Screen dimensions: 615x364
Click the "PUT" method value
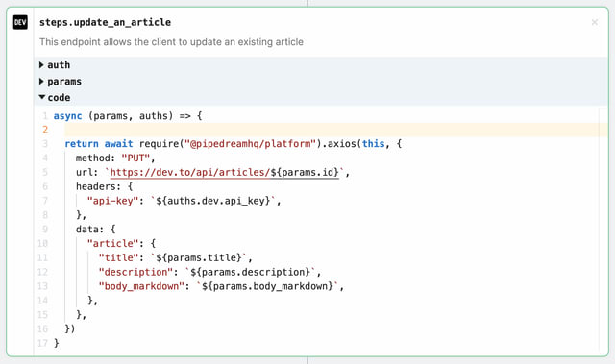coord(135,158)
